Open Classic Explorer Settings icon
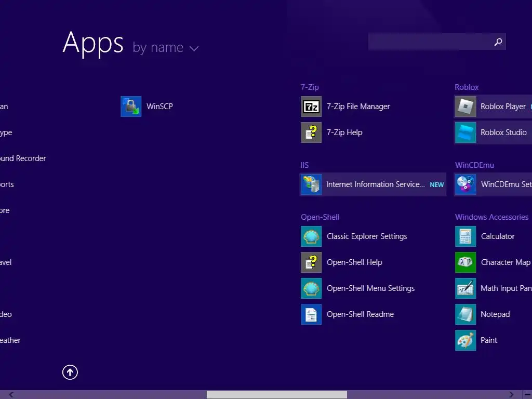 tap(311, 236)
